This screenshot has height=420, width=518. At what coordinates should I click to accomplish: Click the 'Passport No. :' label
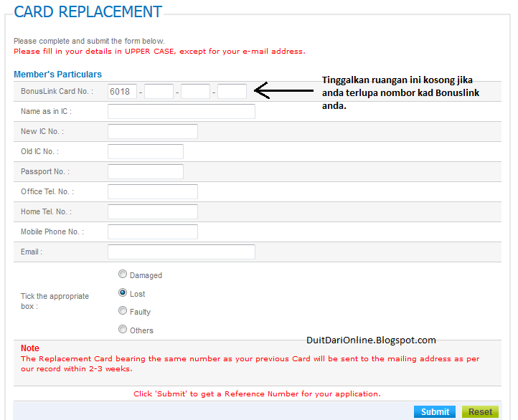pyautogui.click(x=45, y=172)
